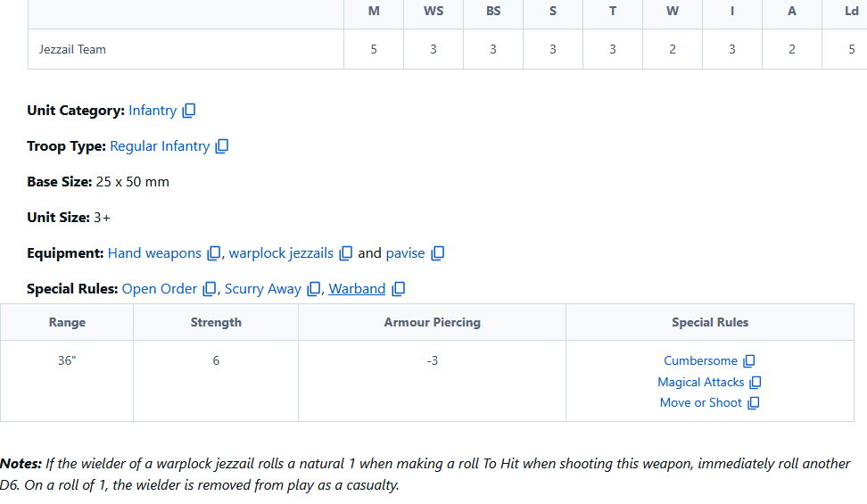Select the Unit Size 3+ value
867x504 pixels.
pos(102,218)
